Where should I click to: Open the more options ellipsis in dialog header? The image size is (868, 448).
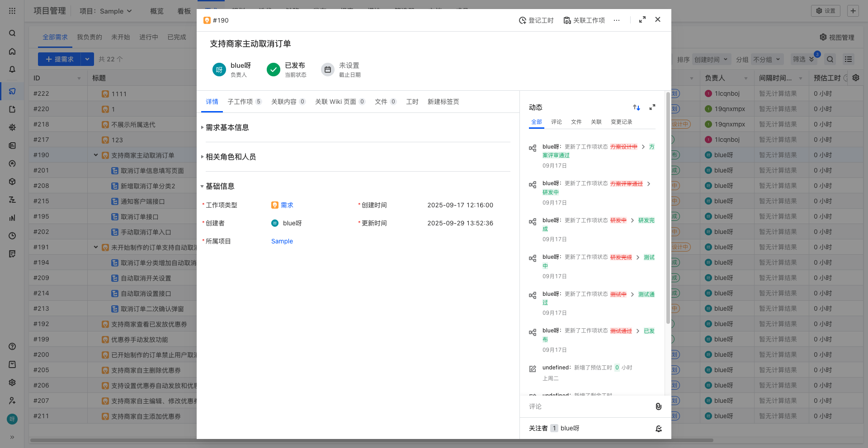tap(617, 20)
